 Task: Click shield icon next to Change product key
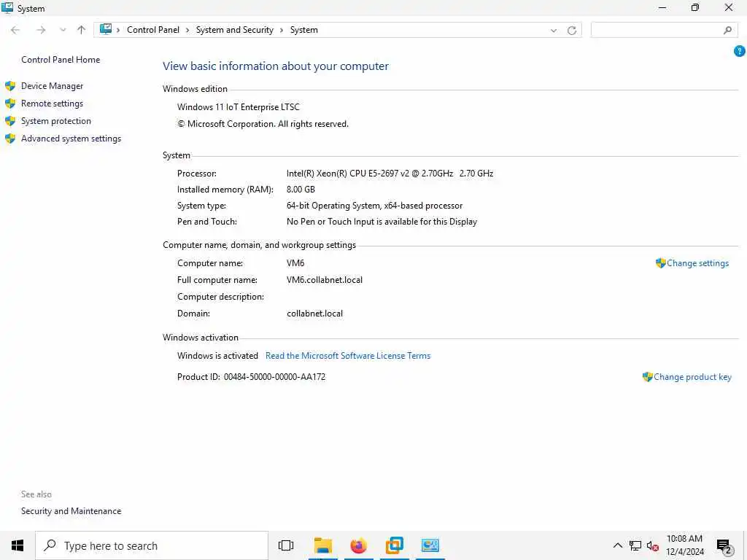(x=647, y=377)
